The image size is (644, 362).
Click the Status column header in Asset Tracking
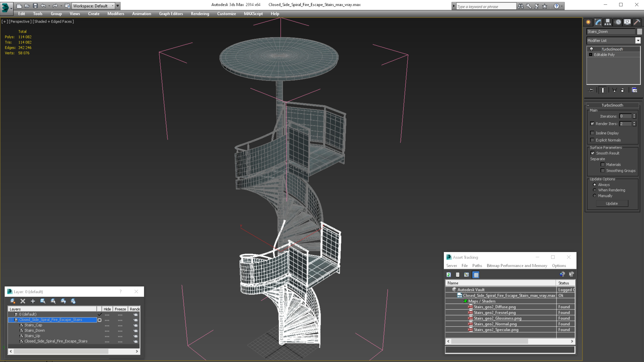(x=566, y=283)
